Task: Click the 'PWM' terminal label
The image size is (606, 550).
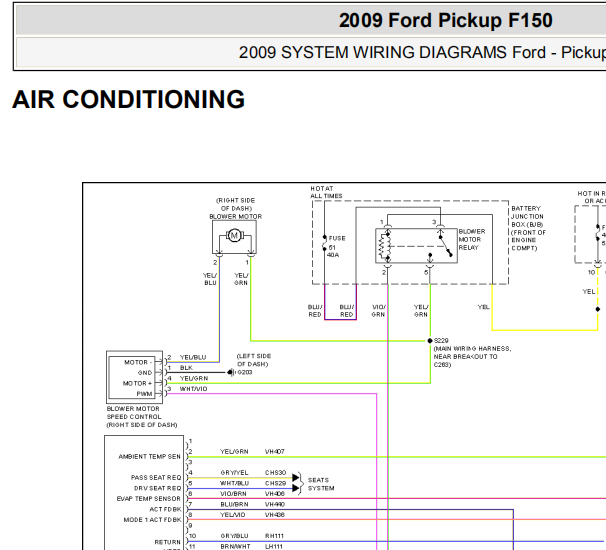Action: point(144,394)
